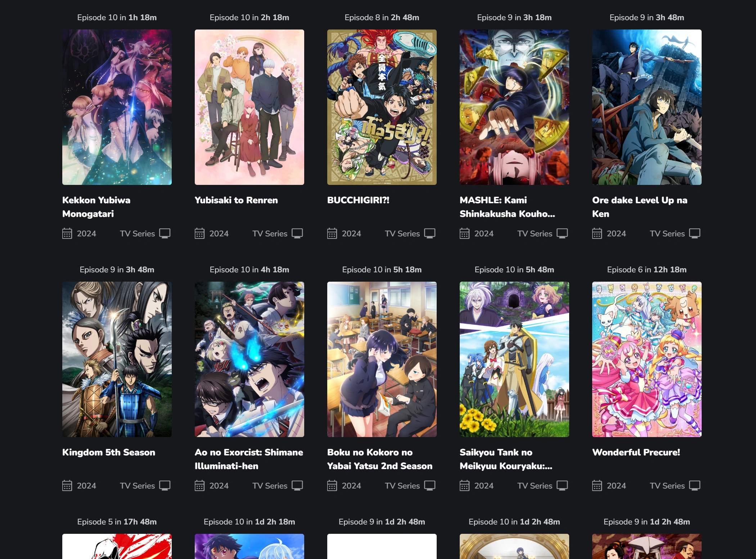Click TV monitor icon under Wonderful Precure!
756x559 pixels.
(x=694, y=486)
